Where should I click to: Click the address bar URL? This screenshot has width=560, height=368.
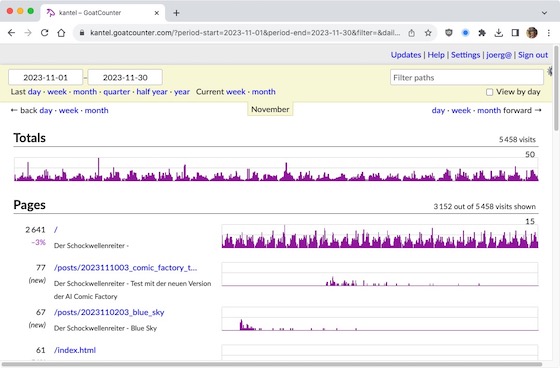coord(245,33)
